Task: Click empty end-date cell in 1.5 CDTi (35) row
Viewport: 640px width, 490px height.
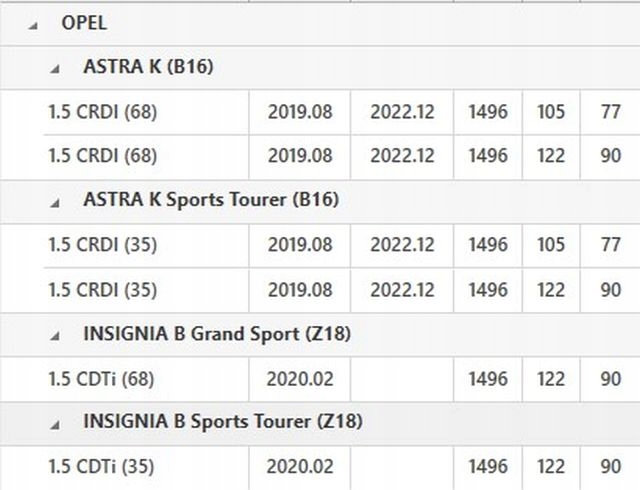Action: (402, 467)
